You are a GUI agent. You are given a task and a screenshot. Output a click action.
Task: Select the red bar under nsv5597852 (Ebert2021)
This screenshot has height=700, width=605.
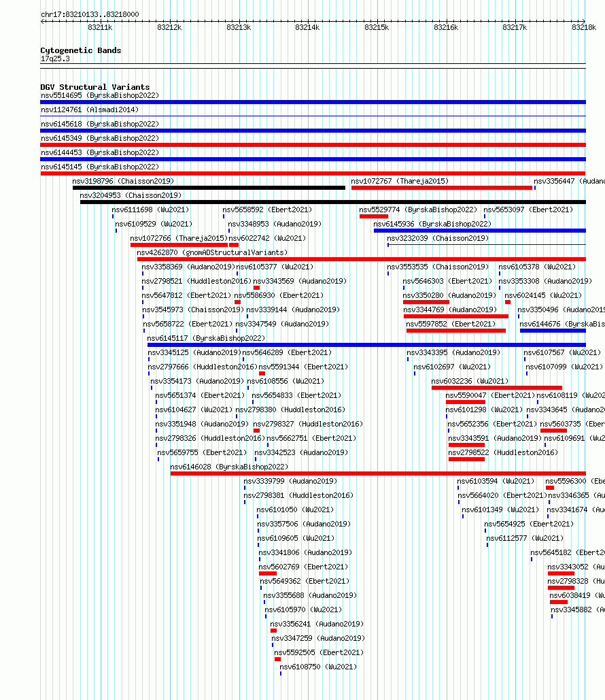pos(456,331)
